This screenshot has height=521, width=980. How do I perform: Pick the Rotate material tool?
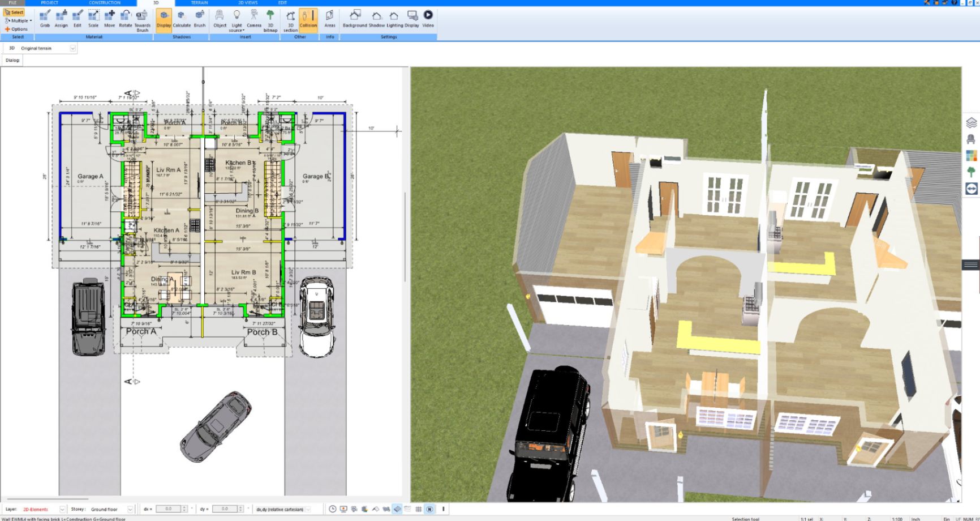125,19
